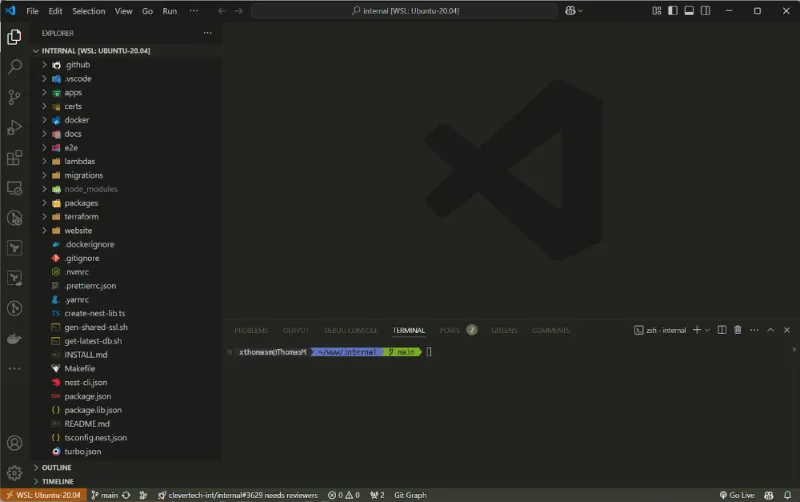The width and height of the screenshot is (800, 502).
Task: Open the Manage settings gear
Action: (14, 473)
